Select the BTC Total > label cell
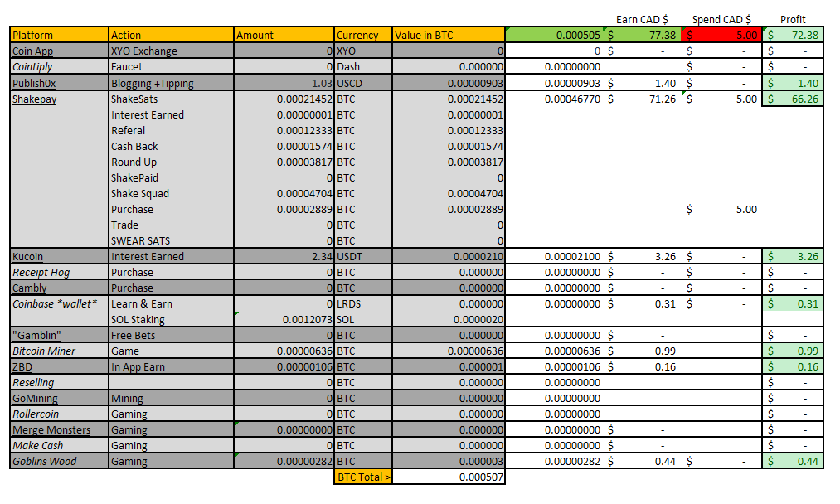This screenshot has height=504, width=840. point(363,477)
